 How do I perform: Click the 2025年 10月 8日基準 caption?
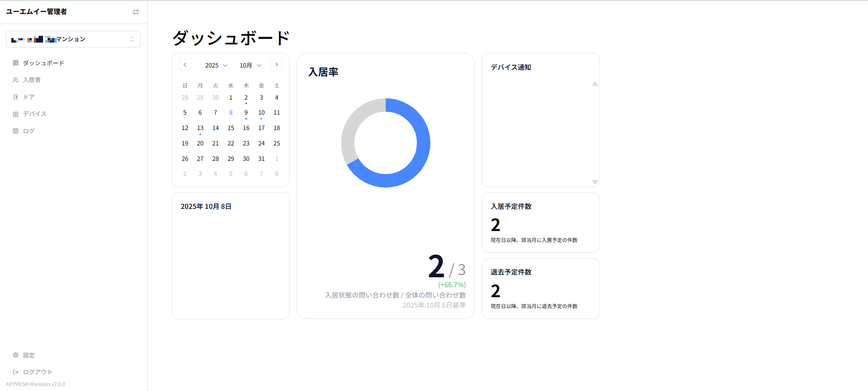434,305
